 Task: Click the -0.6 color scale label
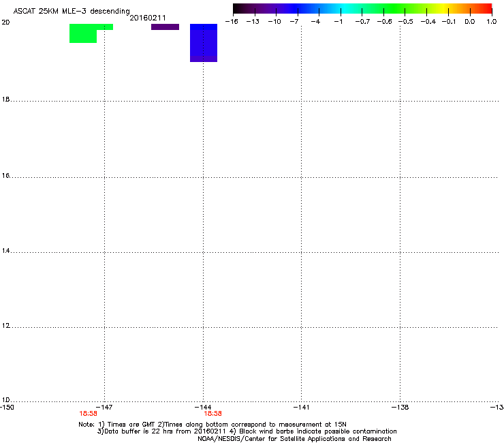coord(384,22)
